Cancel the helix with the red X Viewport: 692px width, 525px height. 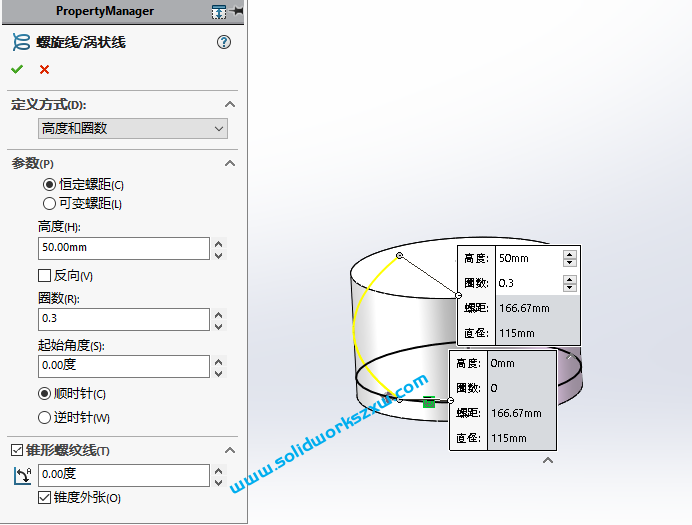44,70
